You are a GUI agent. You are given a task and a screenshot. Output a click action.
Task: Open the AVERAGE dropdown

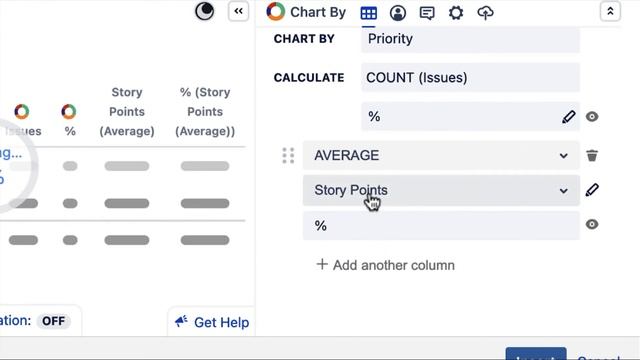(x=441, y=156)
